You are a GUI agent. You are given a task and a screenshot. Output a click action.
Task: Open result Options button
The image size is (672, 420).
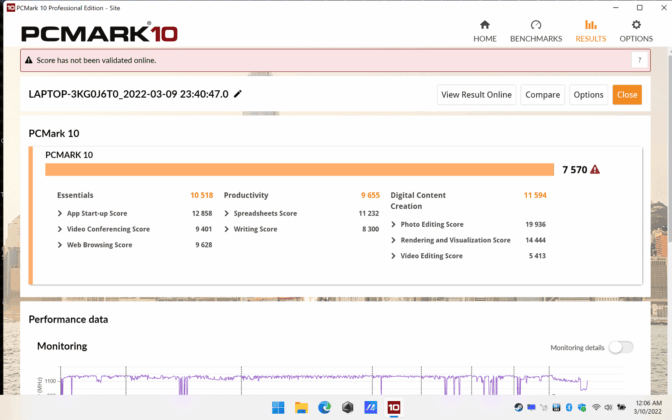tap(588, 95)
